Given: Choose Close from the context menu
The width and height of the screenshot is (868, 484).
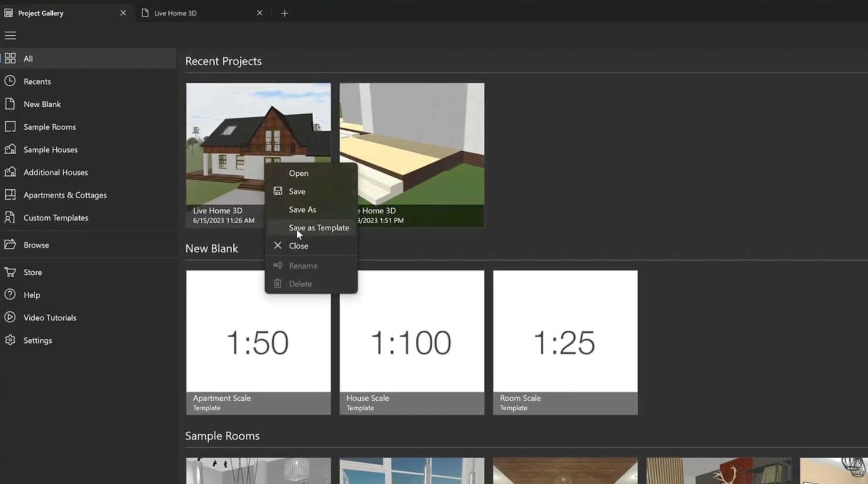Looking at the screenshot, I should 311,246.
